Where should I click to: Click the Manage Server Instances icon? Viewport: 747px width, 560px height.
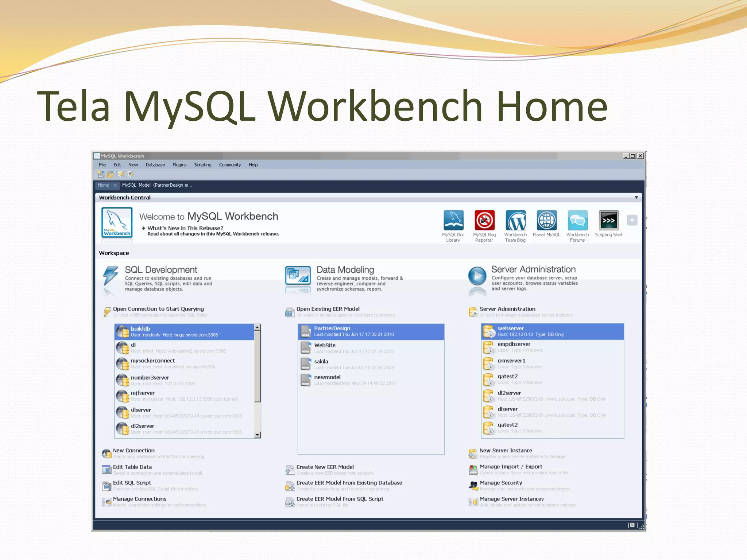pyautogui.click(x=473, y=502)
